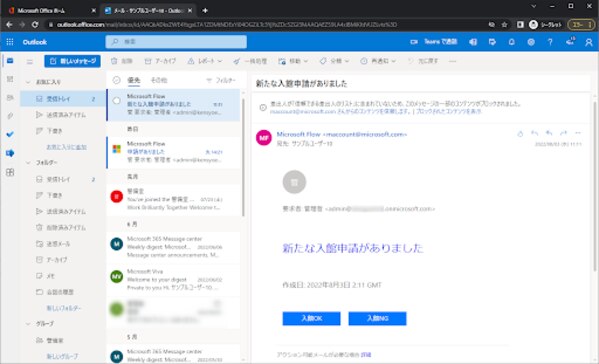Viewport: 599px width, 364px height.
Task: Click お気に入りに追加 add favorite link
Action: [x=66, y=147]
